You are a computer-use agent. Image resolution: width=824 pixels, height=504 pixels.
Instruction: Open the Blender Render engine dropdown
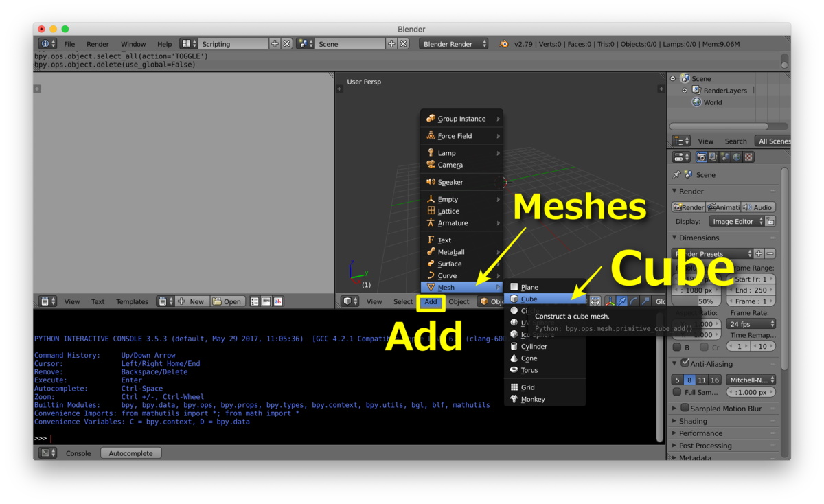(x=454, y=44)
